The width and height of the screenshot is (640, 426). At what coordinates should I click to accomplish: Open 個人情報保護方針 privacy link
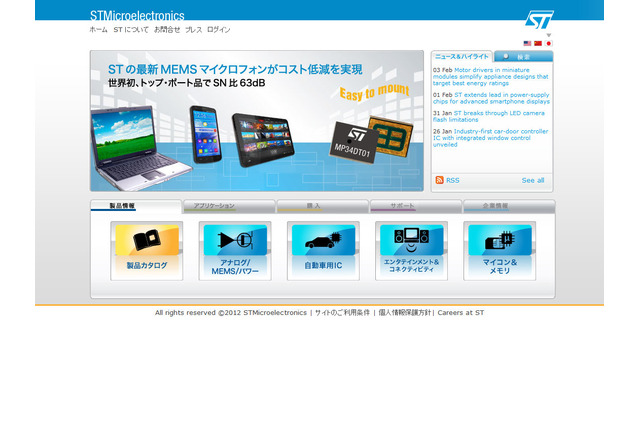[404, 313]
